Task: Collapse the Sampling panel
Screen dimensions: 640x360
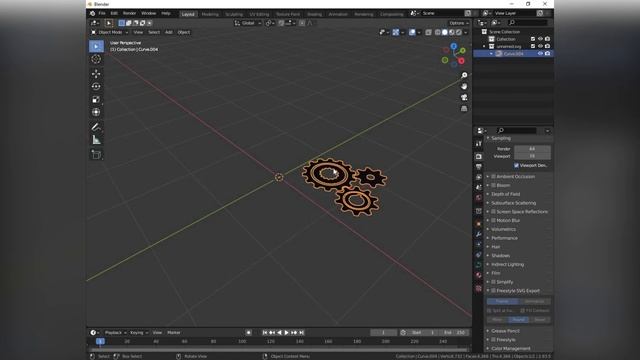Action: tap(501, 138)
